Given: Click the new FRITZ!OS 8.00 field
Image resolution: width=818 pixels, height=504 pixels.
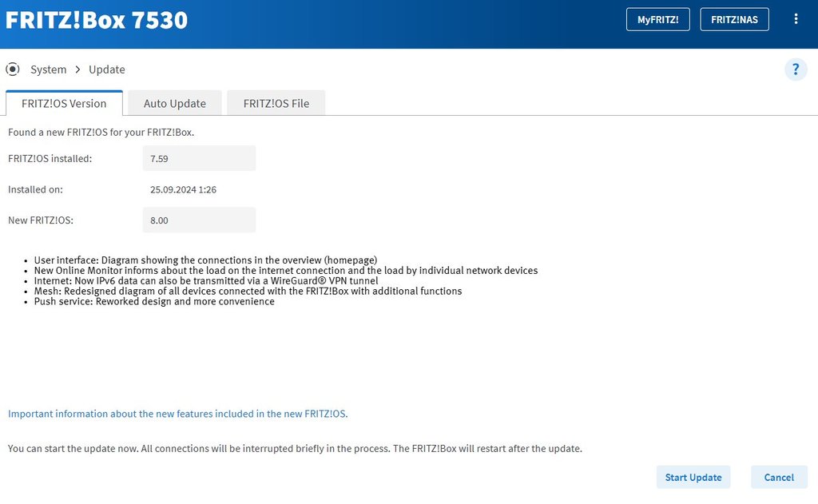Looking at the screenshot, I should (199, 220).
